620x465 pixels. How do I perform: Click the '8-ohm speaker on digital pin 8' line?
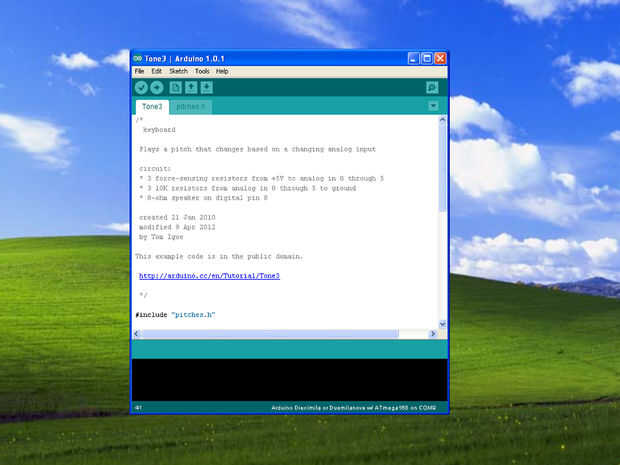tap(203, 198)
